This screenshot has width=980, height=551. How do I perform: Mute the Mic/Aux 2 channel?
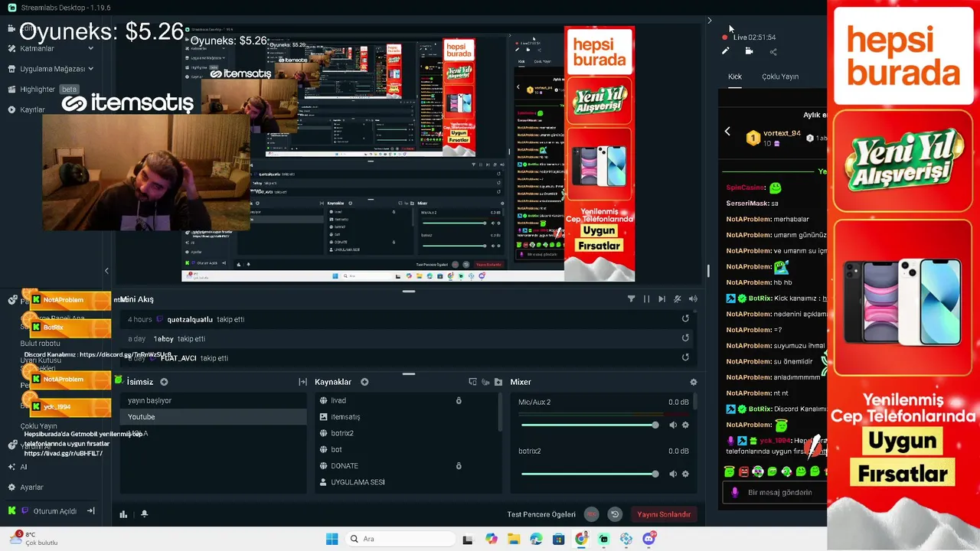(x=673, y=425)
